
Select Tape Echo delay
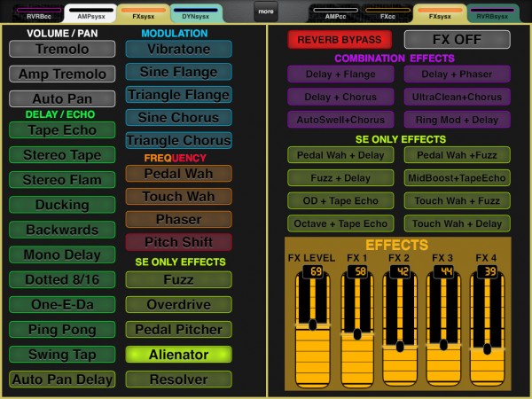62,130
